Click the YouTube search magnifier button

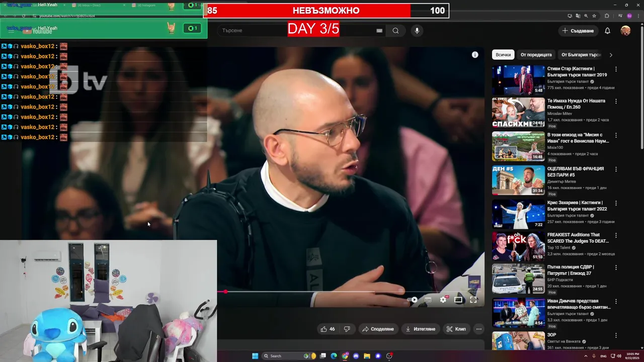point(395,31)
